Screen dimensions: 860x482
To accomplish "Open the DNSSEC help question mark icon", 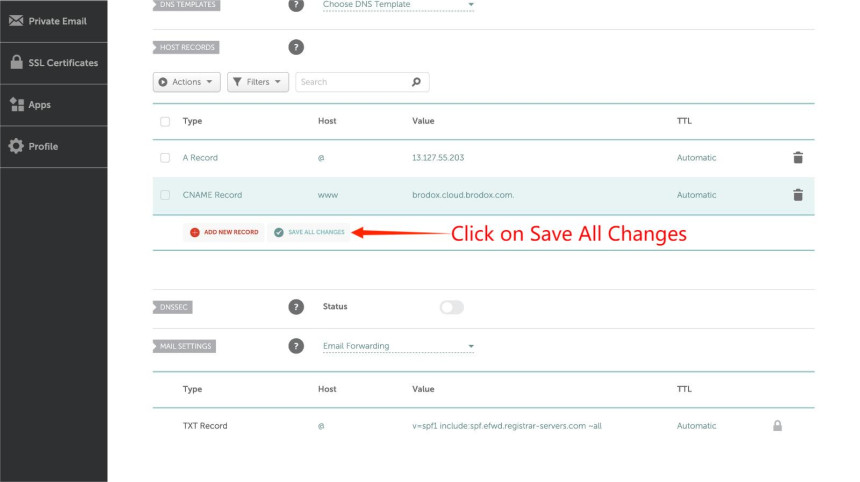I will click(296, 307).
